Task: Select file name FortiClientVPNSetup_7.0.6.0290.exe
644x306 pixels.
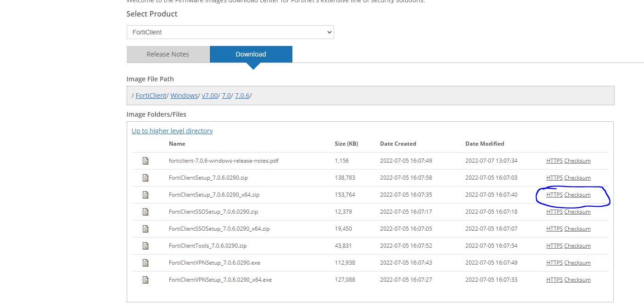Action: pyautogui.click(x=215, y=263)
